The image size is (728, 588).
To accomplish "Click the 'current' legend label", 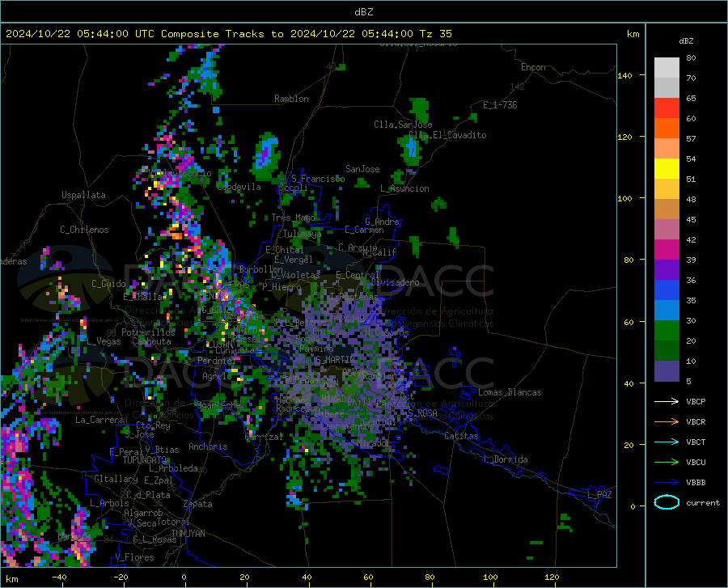I will pos(703,502).
